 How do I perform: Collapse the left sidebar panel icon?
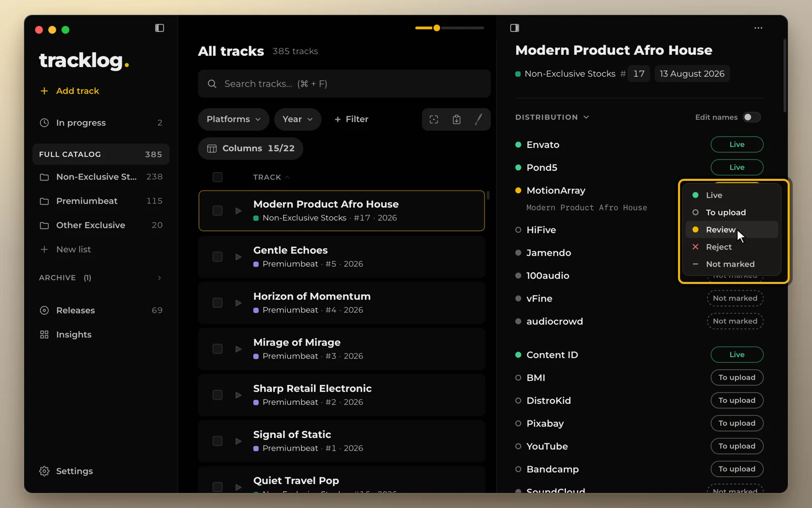pyautogui.click(x=159, y=28)
